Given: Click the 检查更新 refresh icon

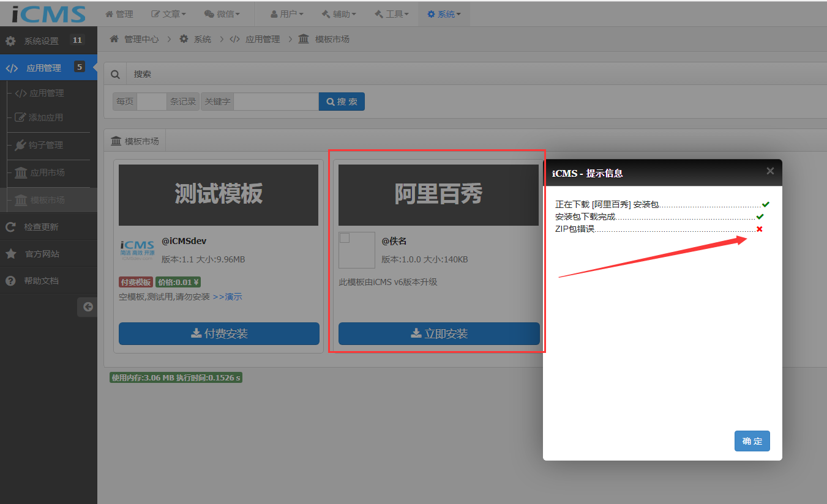Looking at the screenshot, I should point(10,227).
